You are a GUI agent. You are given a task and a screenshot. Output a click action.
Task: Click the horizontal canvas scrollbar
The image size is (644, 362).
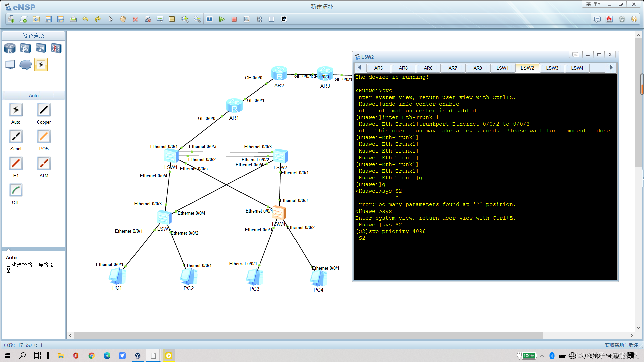308,335
